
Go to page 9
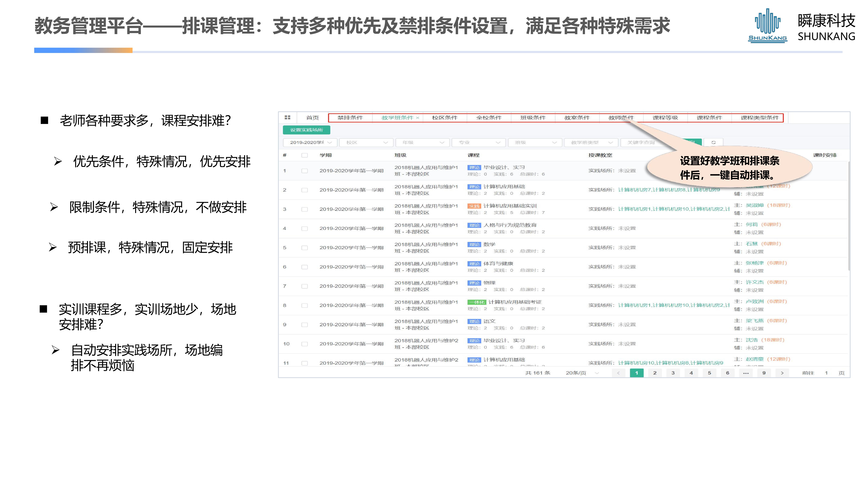(x=764, y=373)
